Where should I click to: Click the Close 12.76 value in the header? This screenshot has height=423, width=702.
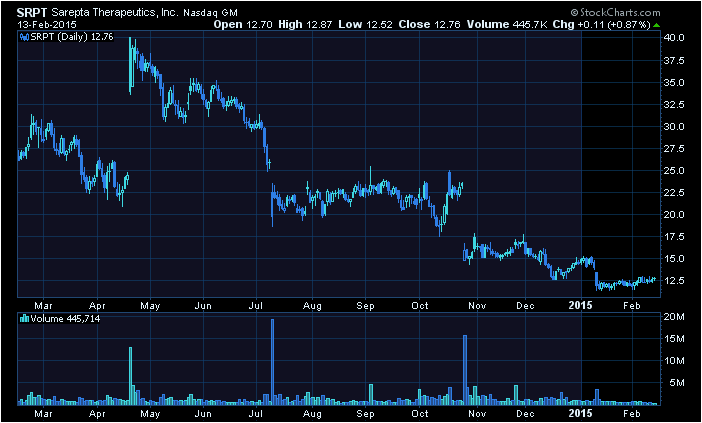[429, 25]
